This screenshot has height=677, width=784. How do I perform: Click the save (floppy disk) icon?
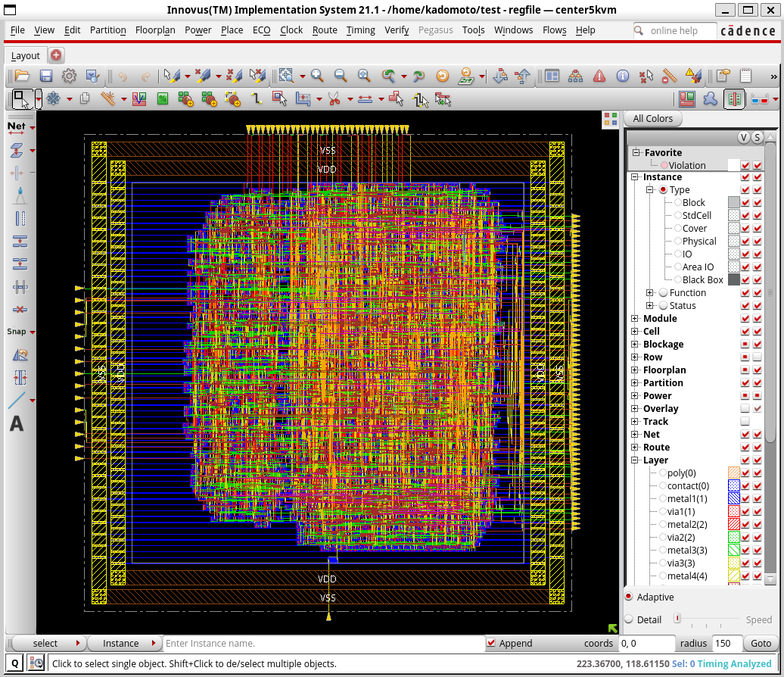click(x=46, y=76)
